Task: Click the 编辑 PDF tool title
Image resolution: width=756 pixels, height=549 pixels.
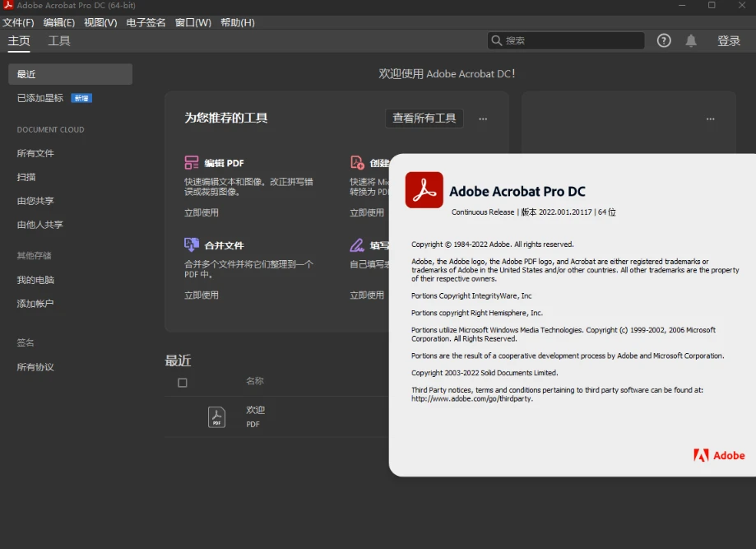Action: coord(225,163)
